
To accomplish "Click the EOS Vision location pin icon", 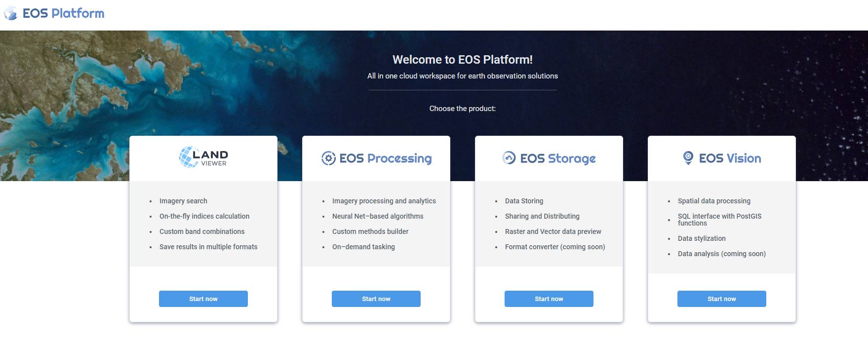I will (688, 158).
